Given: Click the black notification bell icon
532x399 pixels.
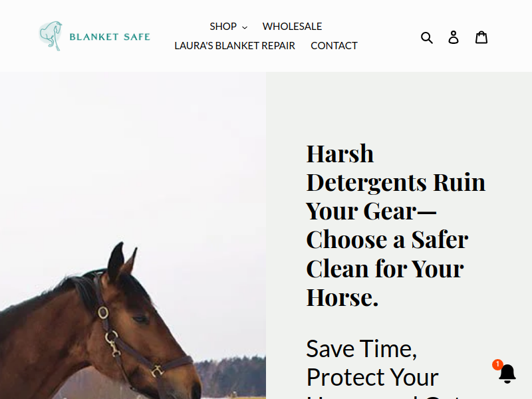Looking at the screenshot, I should pyautogui.click(x=507, y=374).
